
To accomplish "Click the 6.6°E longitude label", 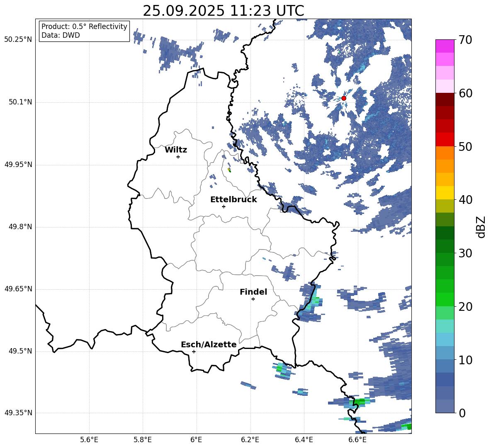I will coord(357,440).
